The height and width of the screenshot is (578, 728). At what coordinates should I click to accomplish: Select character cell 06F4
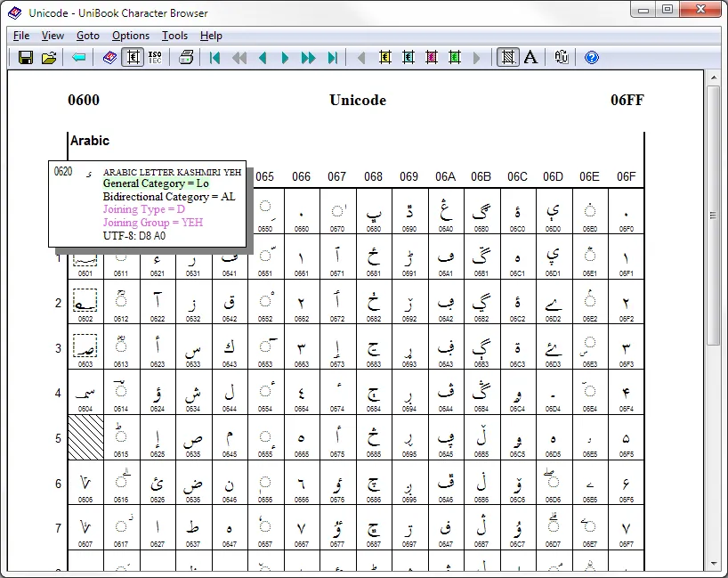click(627, 392)
